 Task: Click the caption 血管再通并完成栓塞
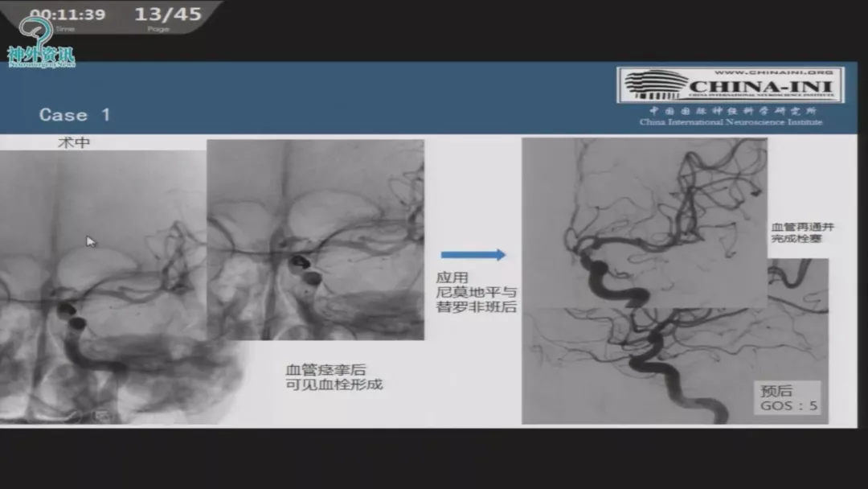click(802, 232)
